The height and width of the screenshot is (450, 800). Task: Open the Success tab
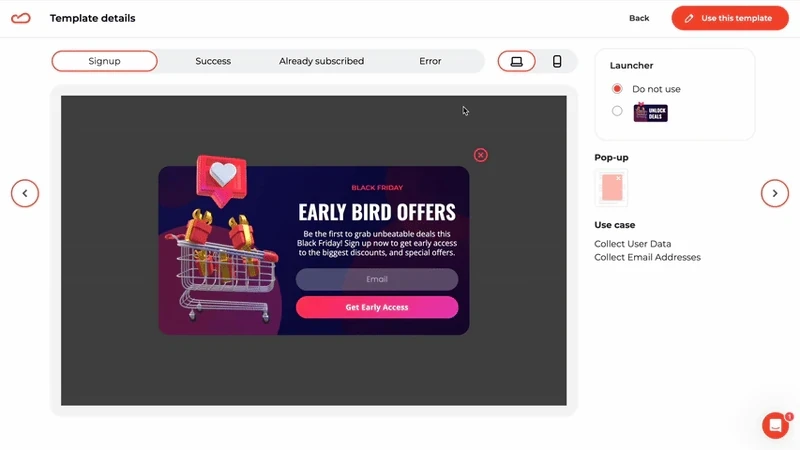[x=213, y=61]
